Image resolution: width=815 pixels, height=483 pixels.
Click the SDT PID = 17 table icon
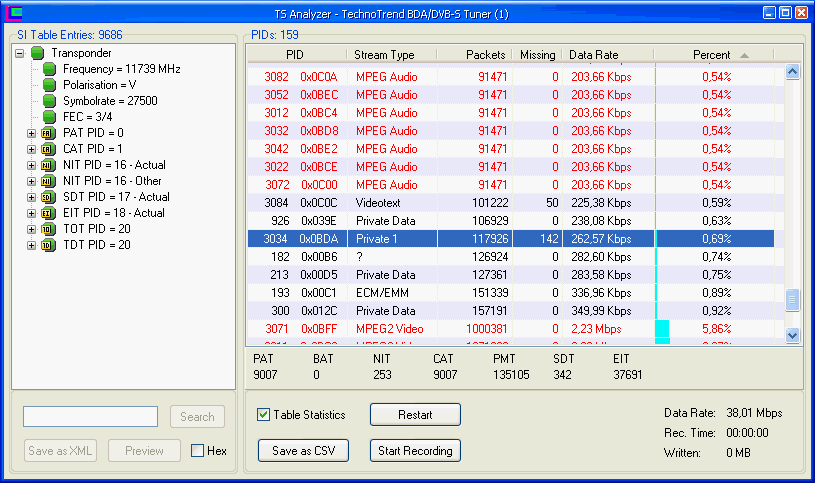click(47, 197)
